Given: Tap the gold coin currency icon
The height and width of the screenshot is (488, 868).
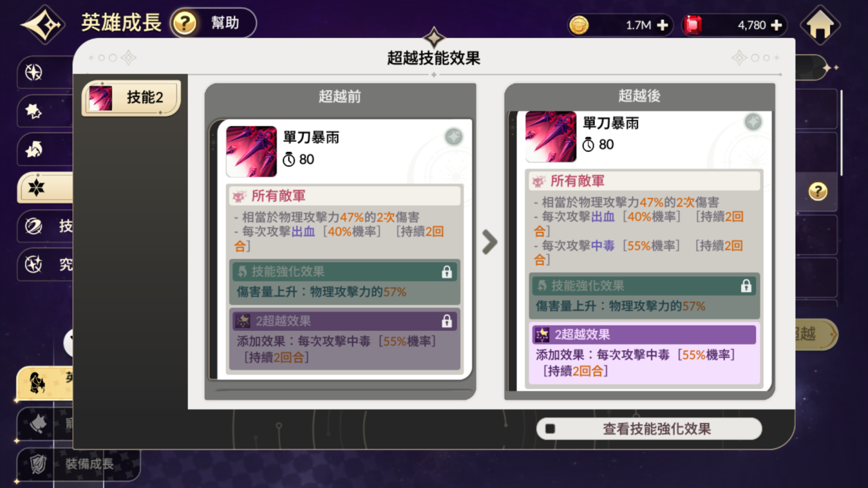Looking at the screenshot, I should 579,25.
